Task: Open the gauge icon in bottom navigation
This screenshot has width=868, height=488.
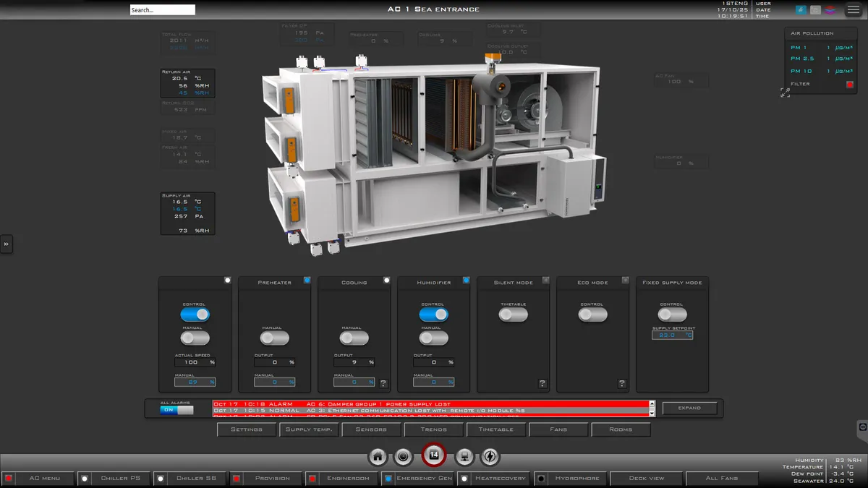Action: point(403,456)
